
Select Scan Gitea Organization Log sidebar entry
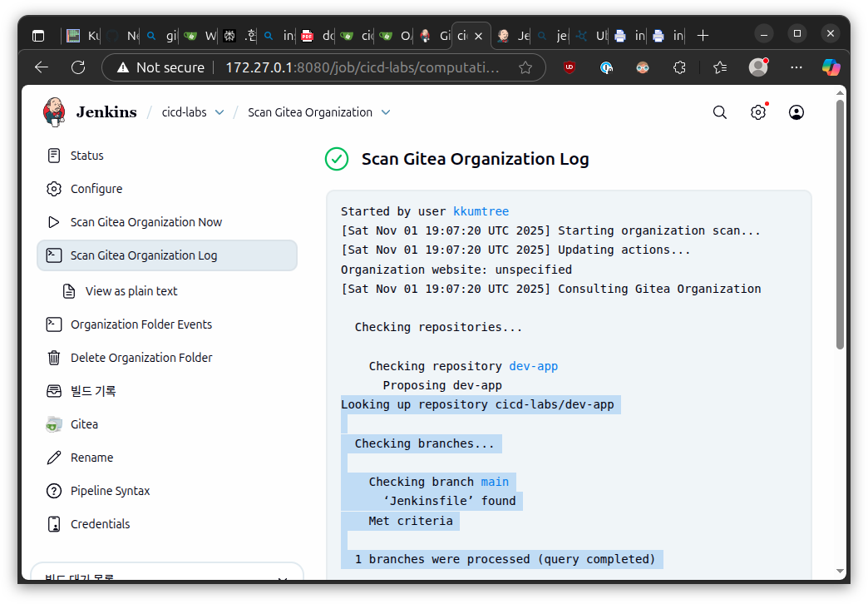pyautogui.click(x=167, y=255)
